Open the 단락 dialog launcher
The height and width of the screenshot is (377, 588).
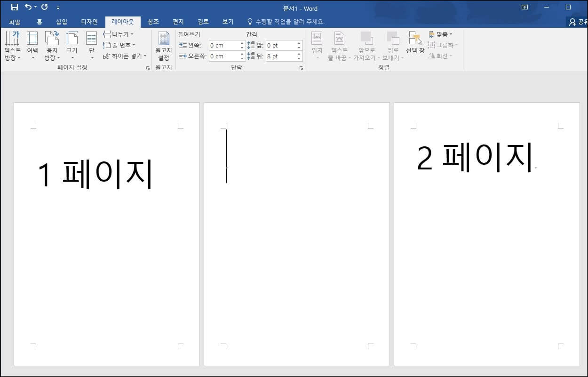pos(301,68)
